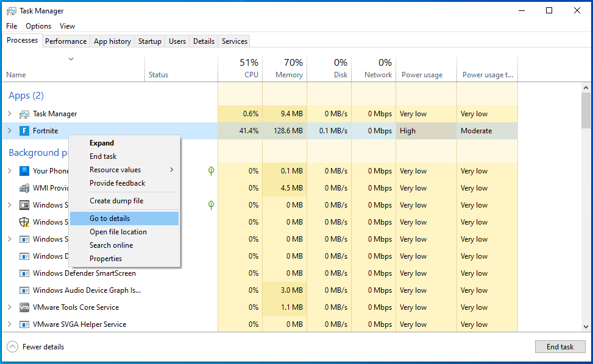The width and height of the screenshot is (593, 364).
Task: Click the scrollbar down arrow
Action: (586, 327)
